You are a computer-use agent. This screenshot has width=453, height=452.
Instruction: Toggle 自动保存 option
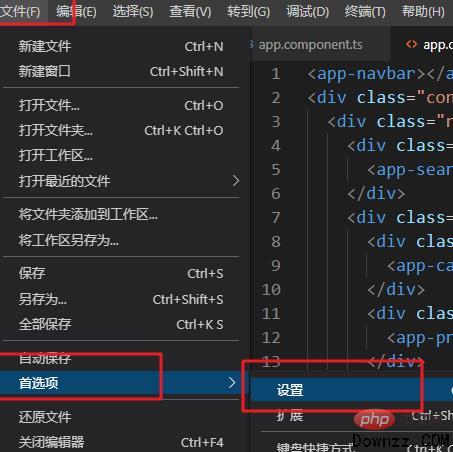point(121,358)
